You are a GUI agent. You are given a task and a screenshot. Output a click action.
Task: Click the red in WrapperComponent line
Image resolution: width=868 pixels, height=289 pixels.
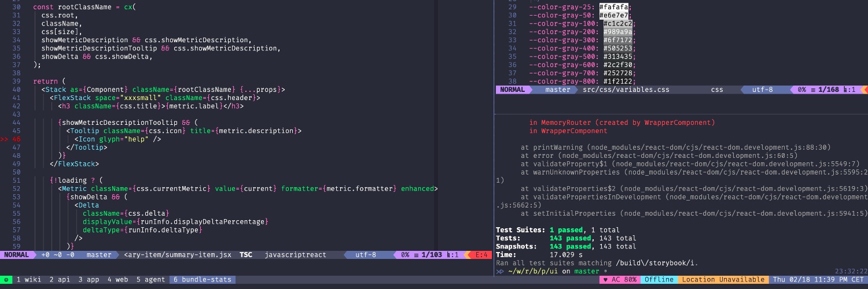coord(568,131)
